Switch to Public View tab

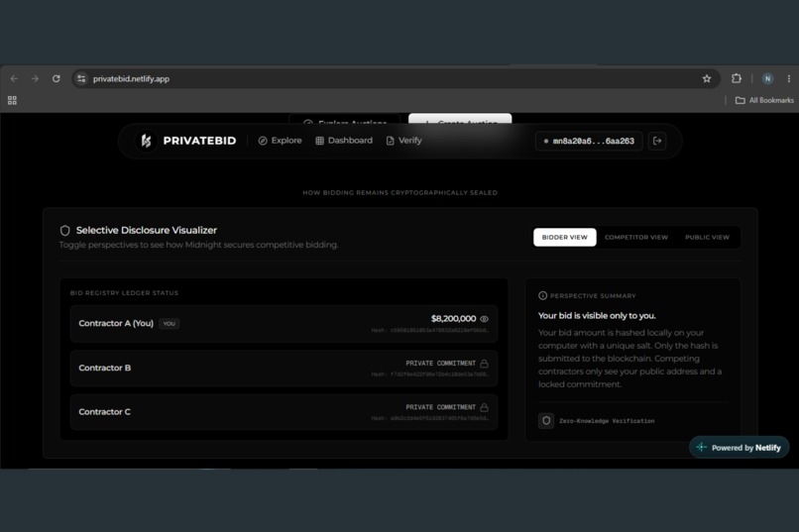tap(707, 237)
